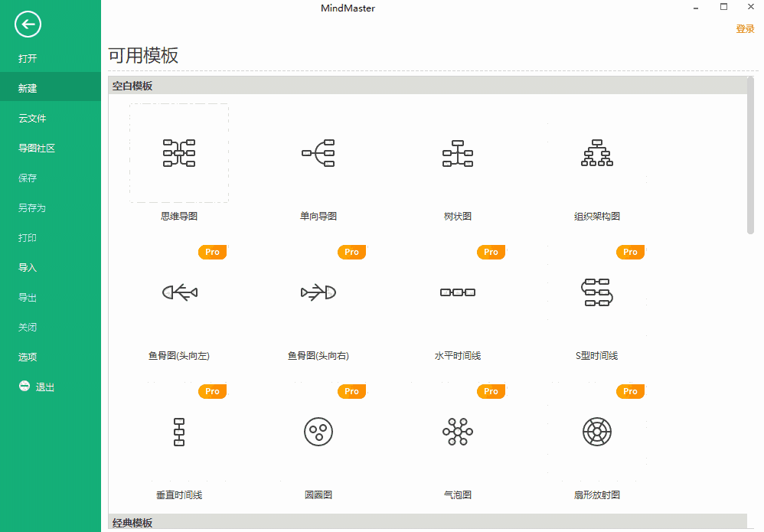This screenshot has width=764, height=532.
Task: Click the Pro badge on 圆圈图
Action: click(352, 391)
